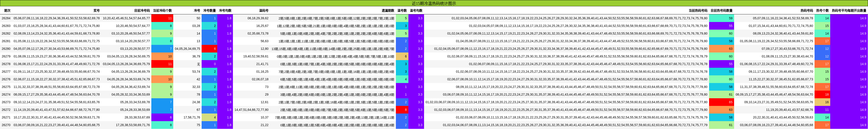
Task: Click hot number count 16 in row 26273
Action: click(822, 102)
